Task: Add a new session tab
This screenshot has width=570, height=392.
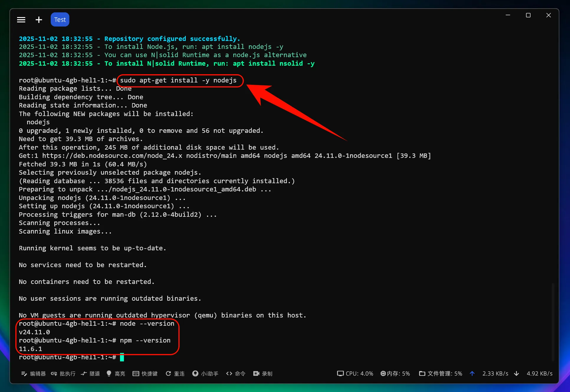Action: [39, 20]
